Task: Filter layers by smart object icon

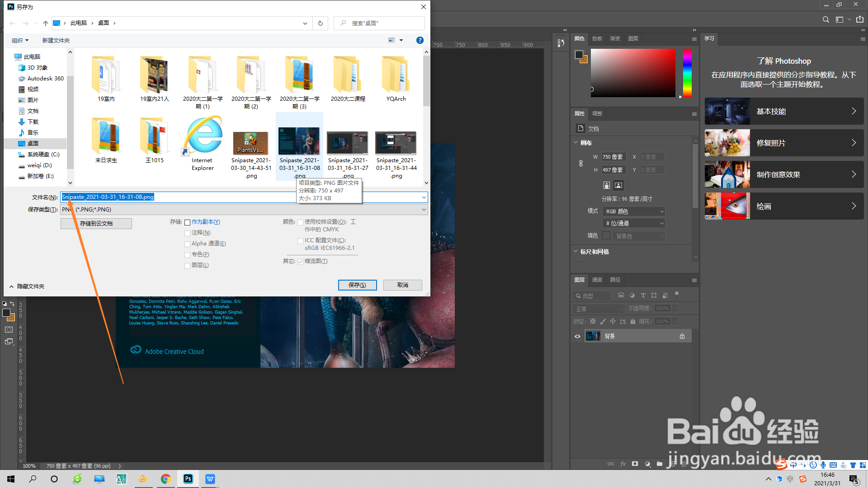Action: click(x=665, y=296)
